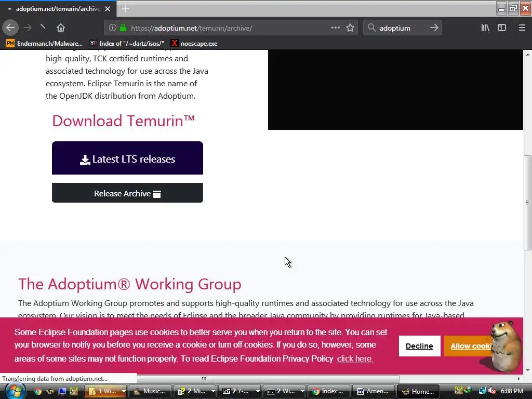Screen dimensions: 532x399
Task: Open the noescape.exe bookmark
Action: click(194, 44)
